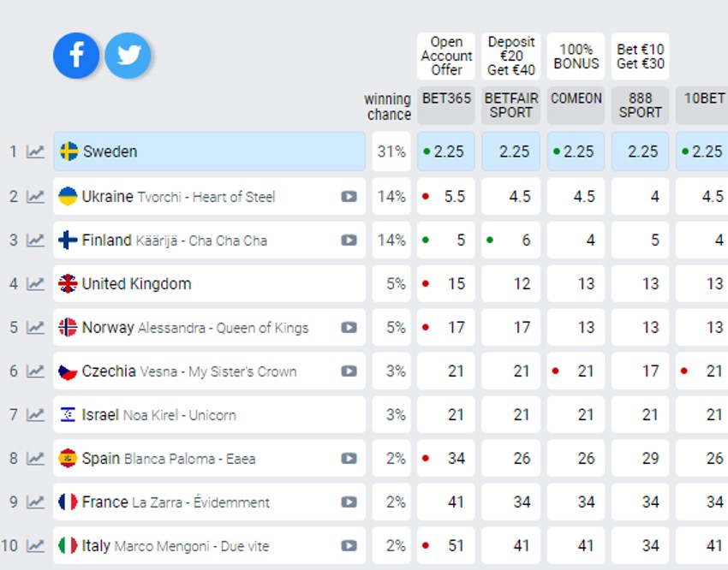Click the Betfair Sport column header

coord(511,104)
